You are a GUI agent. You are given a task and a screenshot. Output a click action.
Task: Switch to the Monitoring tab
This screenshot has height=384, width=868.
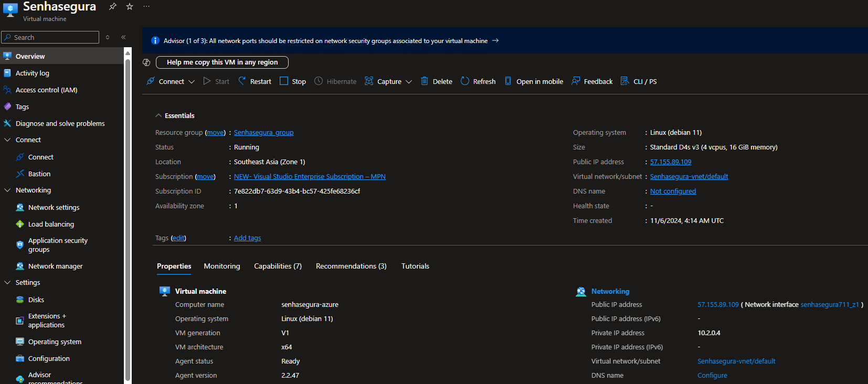[222, 266]
